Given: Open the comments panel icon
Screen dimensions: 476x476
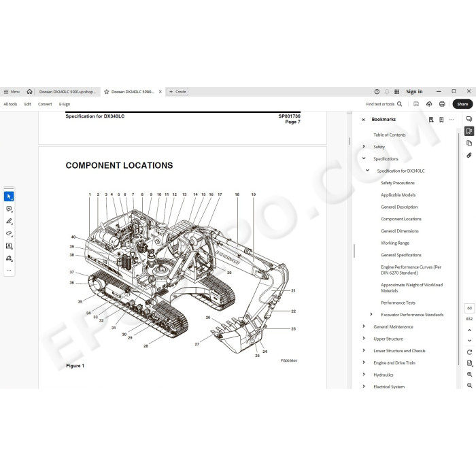Looking at the screenshot, I should click(469, 119).
